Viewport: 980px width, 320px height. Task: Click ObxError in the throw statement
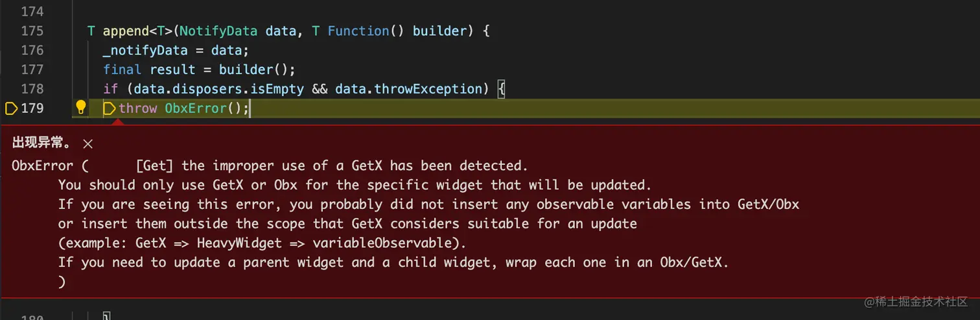(x=195, y=108)
